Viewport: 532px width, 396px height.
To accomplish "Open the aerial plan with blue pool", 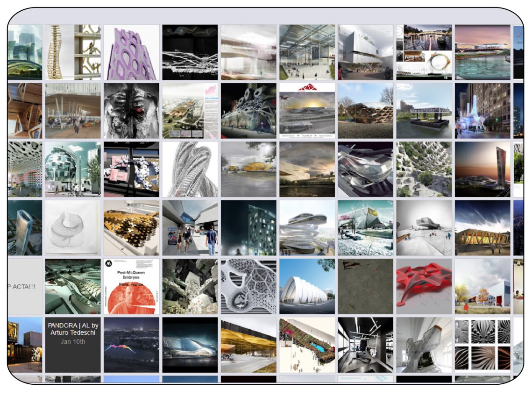I will pyautogui.click(x=307, y=345).
